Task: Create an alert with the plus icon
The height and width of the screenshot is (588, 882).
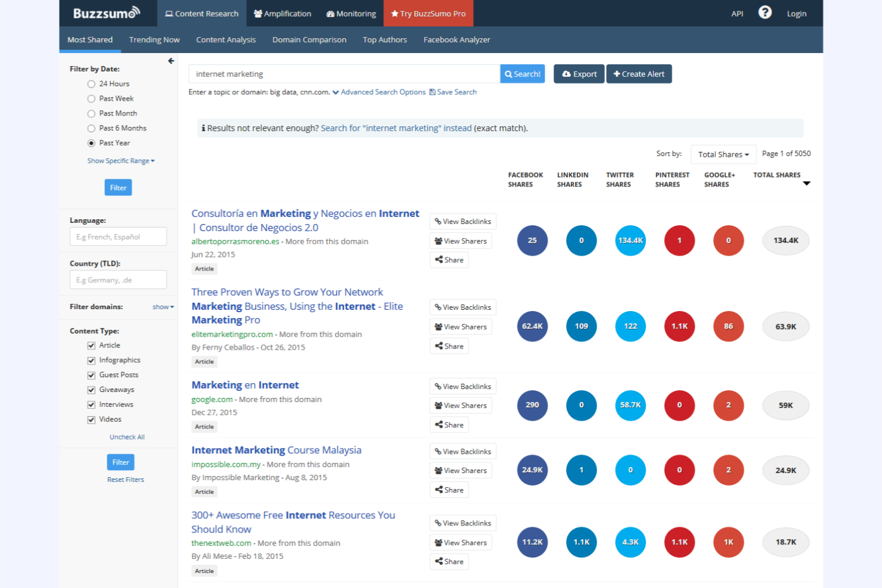Action: tap(617, 73)
